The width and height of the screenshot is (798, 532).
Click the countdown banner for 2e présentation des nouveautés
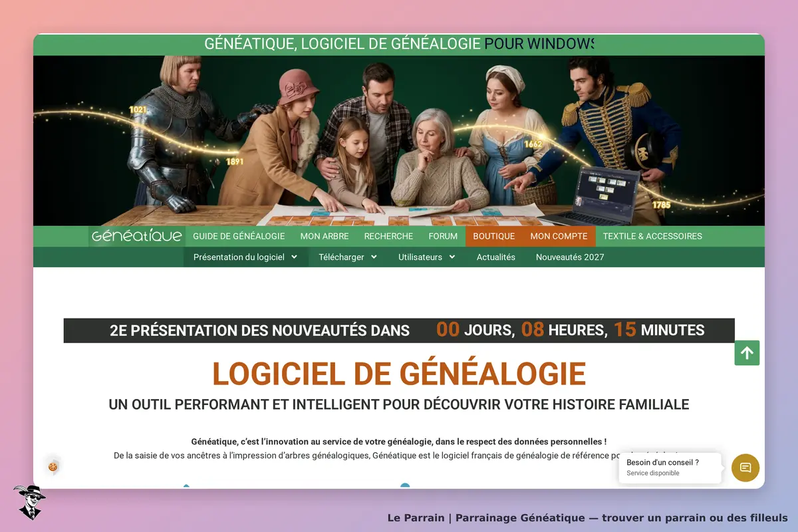point(399,331)
